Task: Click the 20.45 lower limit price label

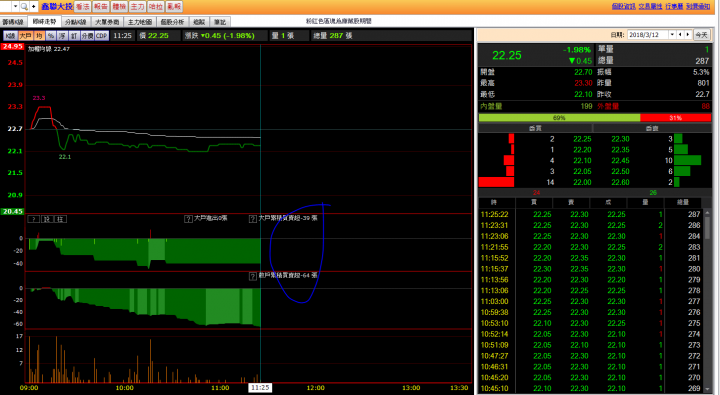Action: [12, 212]
